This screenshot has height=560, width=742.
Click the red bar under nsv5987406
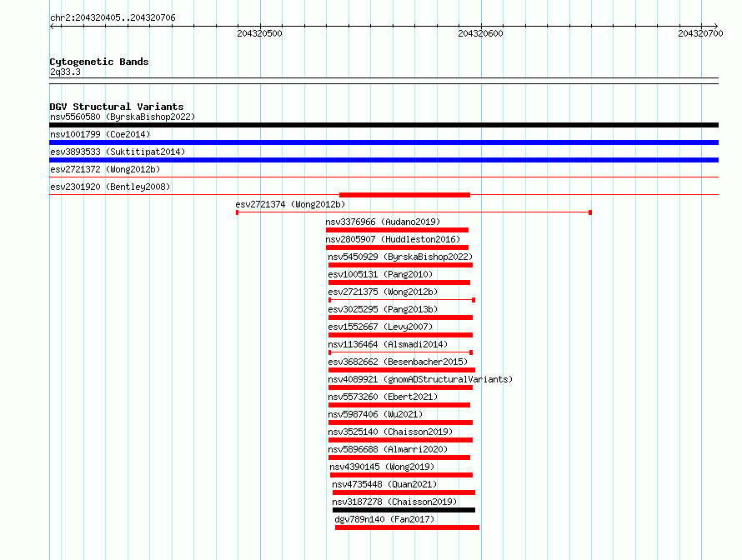[400, 422]
